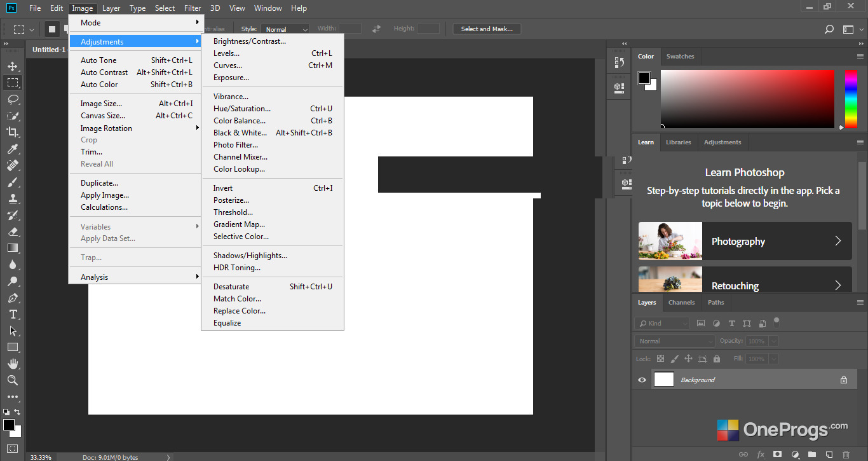
Task: Open the Kind filter dropdown
Action: click(x=663, y=323)
